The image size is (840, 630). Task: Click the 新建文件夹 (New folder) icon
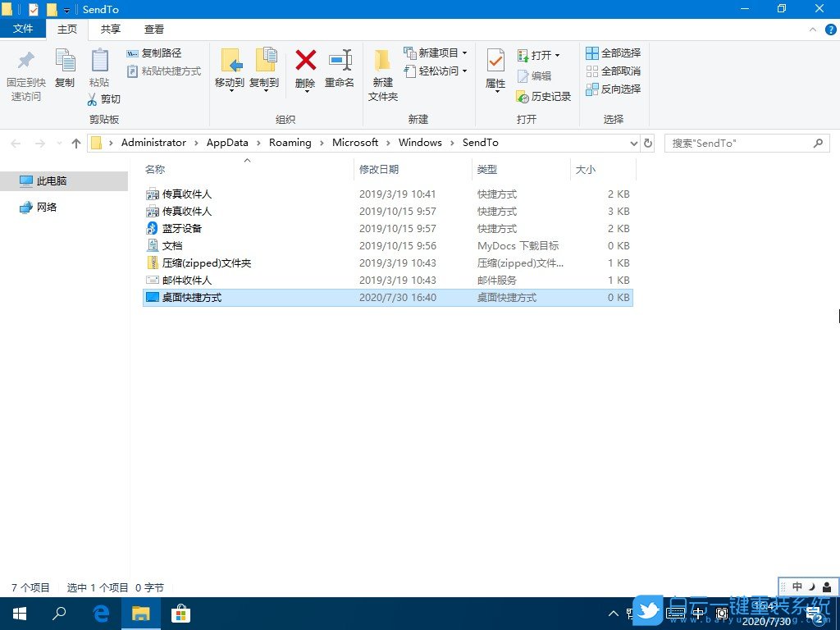[382, 74]
